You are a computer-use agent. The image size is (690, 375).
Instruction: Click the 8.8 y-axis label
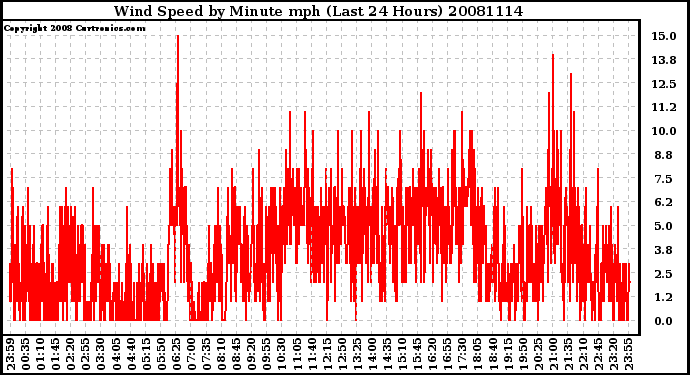(664, 155)
